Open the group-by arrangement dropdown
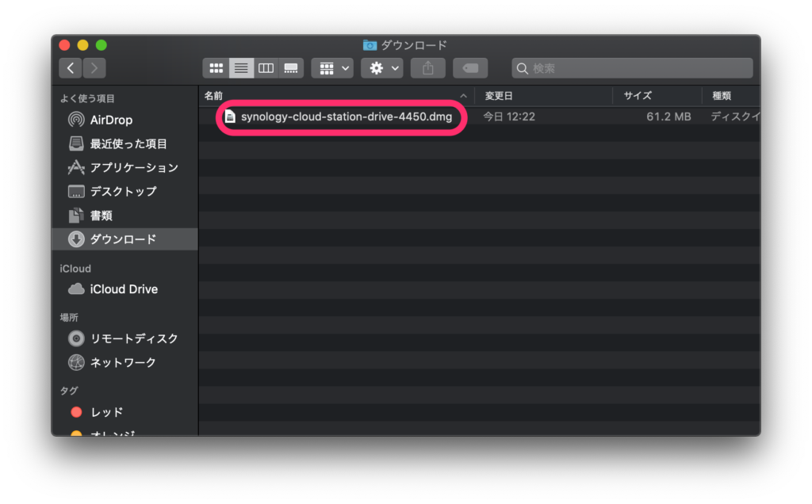This screenshot has width=812, height=504. 332,68
